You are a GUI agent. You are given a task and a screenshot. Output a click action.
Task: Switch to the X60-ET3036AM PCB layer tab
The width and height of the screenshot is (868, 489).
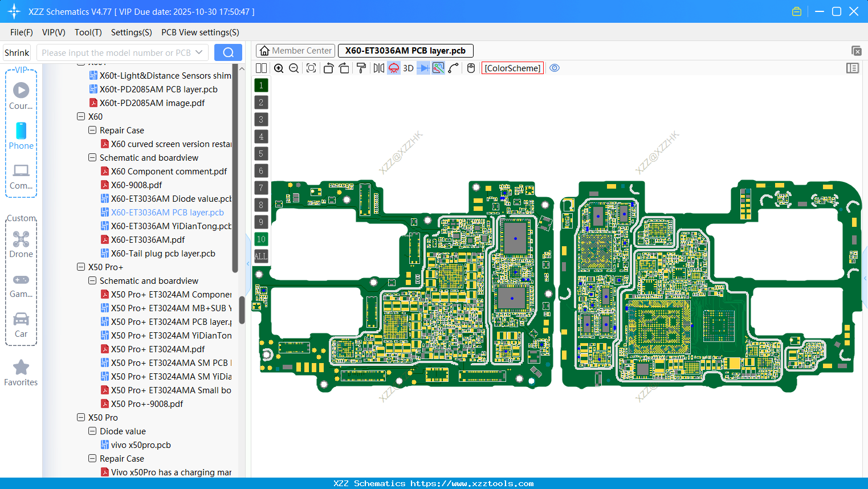[405, 50]
